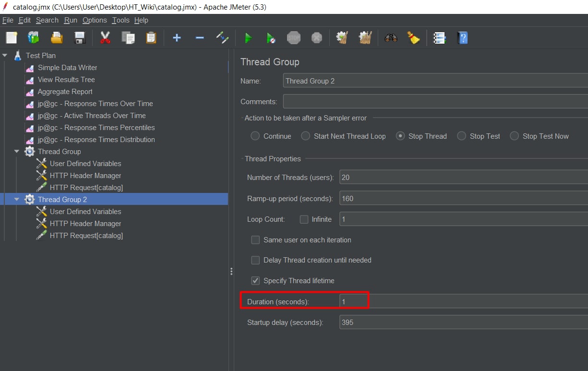588x371 pixels.
Task: Select Aggregate Report in tree
Action: coord(65,92)
